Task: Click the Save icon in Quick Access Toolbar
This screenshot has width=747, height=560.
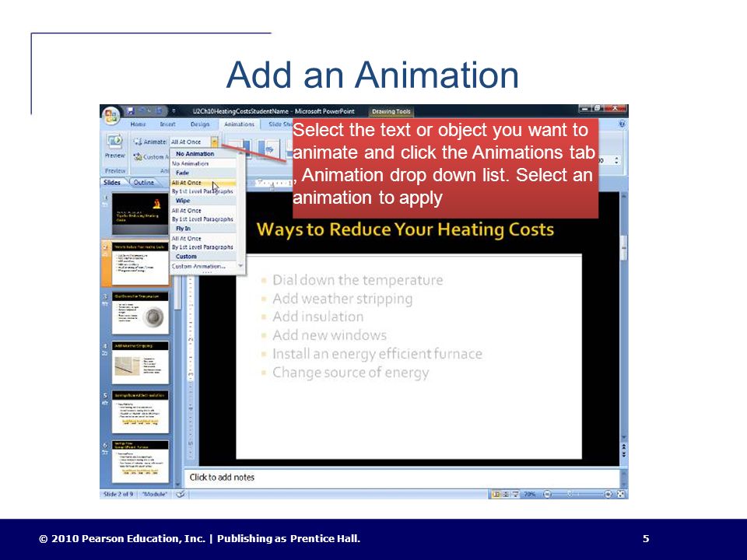Action: tap(130, 111)
